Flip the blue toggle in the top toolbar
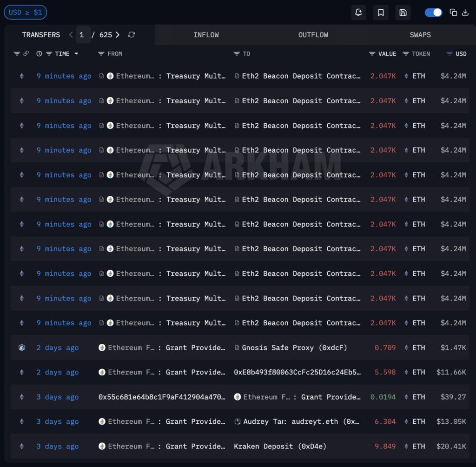Image resolution: width=476 pixels, height=467 pixels. tap(433, 12)
